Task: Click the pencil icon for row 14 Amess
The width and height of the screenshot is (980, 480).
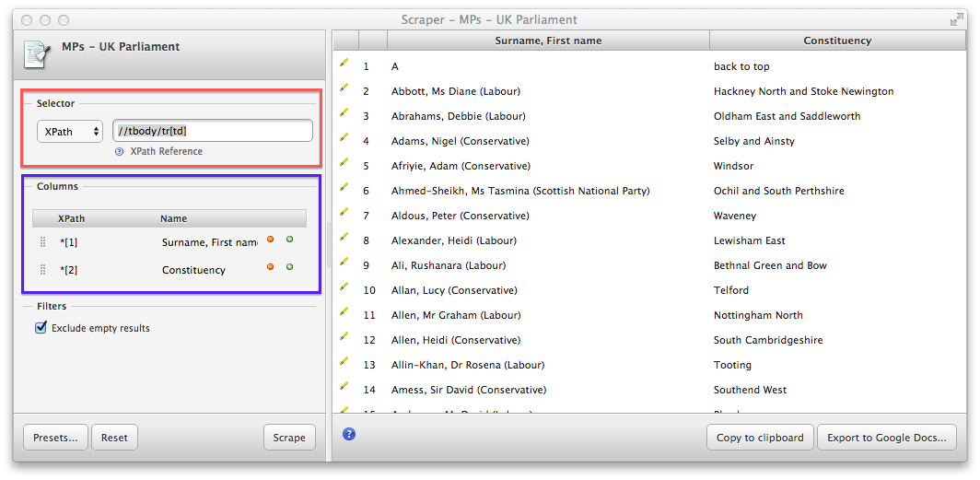Action: coord(344,387)
